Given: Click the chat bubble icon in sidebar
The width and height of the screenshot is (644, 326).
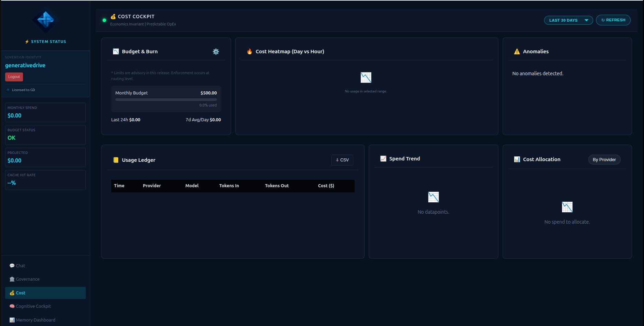Looking at the screenshot, I should point(12,265).
